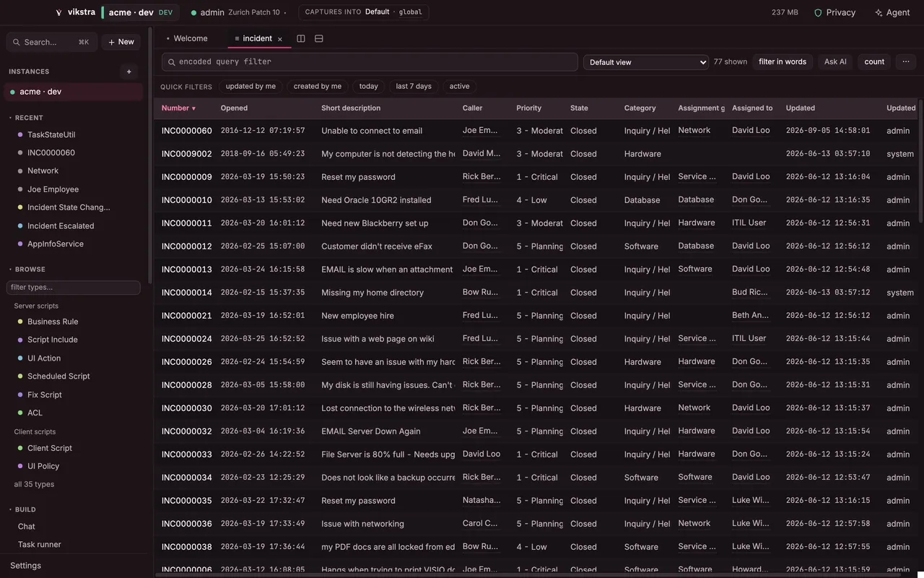Viewport: 924px width, 578px height.
Task: Click the filter types input
Action: point(73,288)
